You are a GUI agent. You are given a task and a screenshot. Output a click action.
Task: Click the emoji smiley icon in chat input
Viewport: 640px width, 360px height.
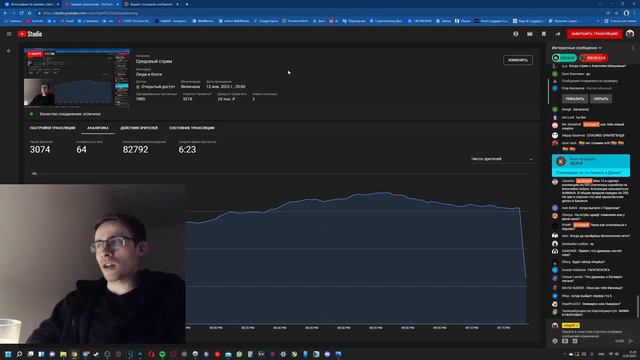tap(555, 341)
